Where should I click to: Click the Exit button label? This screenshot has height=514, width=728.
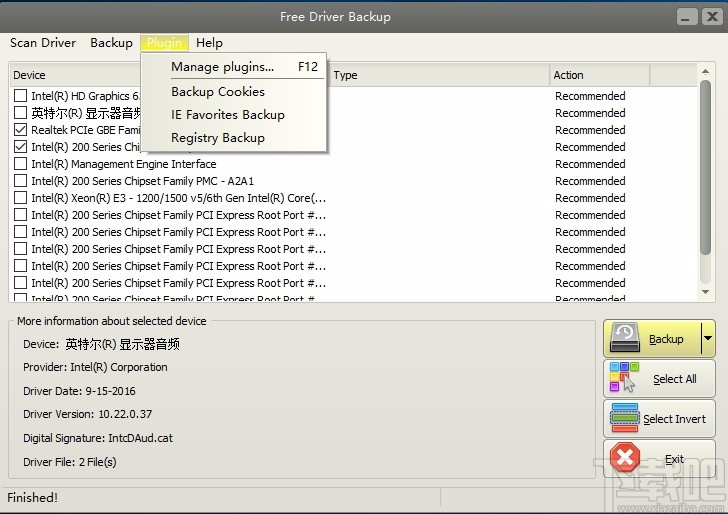coord(674,459)
